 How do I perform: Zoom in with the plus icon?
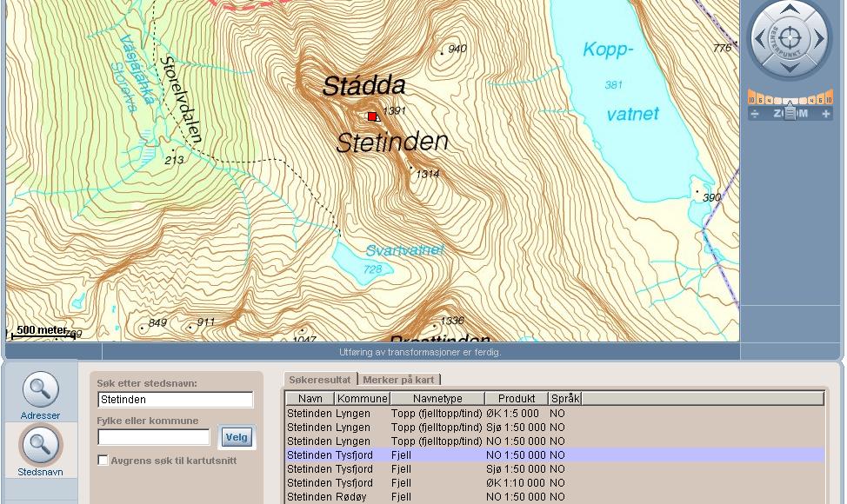pos(826,114)
